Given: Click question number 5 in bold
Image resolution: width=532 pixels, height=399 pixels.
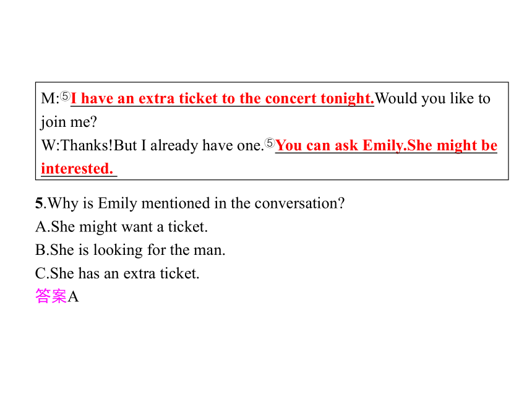Looking at the screenshot, I should pyautogui.click(x=39, y=204).
